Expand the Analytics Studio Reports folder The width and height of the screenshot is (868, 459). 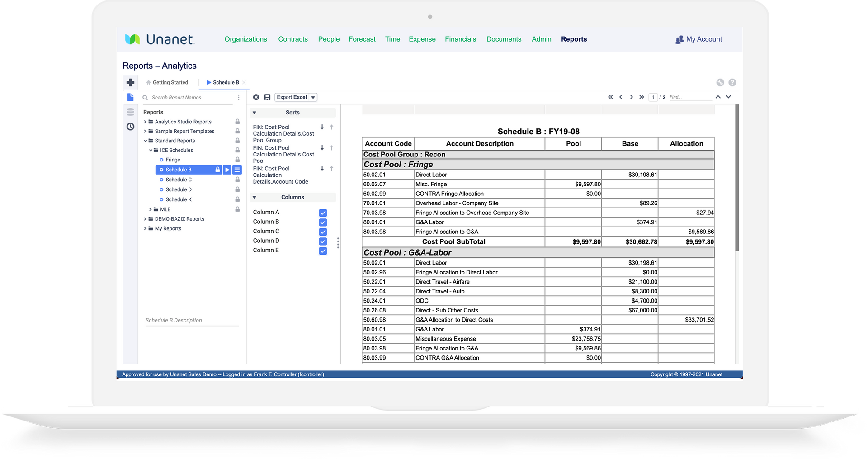145,121
